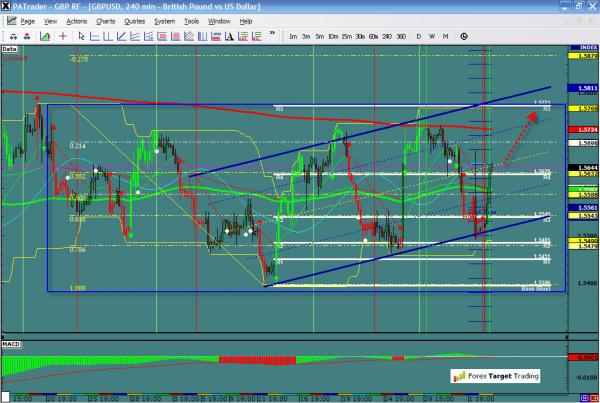Click the second red-and-blue connection icon in toolbar
The width and height of the screenshot is (600, 403).
tap(27, 36)
